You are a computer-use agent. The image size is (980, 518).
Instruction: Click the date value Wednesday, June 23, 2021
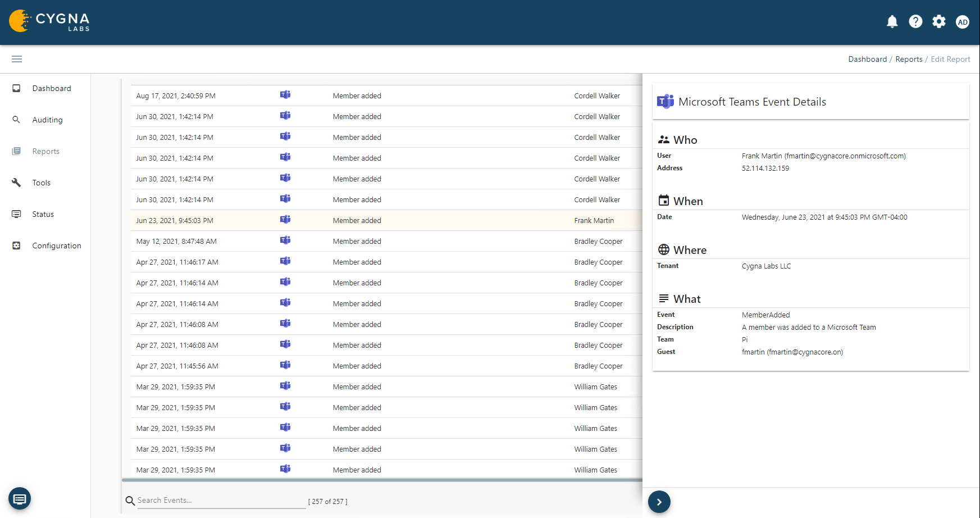tap(824, 217)
